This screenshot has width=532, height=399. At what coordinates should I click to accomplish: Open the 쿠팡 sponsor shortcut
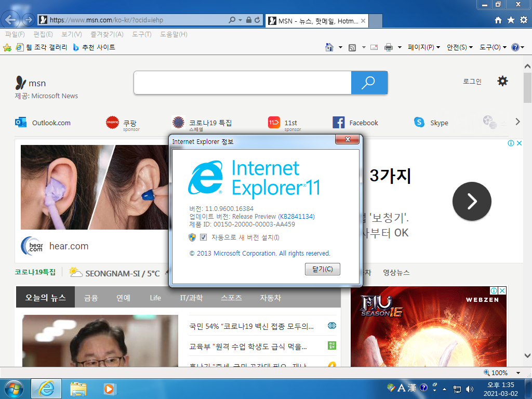[x=123, y=124]
